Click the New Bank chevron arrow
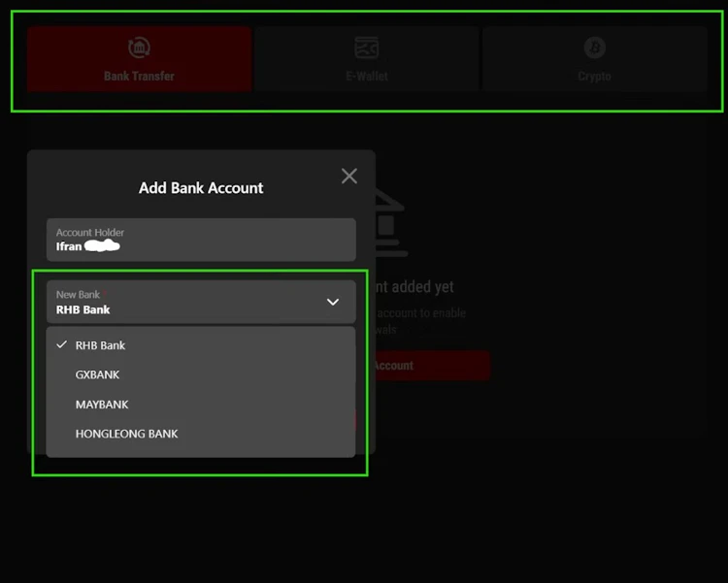 [x=333, y=303]
